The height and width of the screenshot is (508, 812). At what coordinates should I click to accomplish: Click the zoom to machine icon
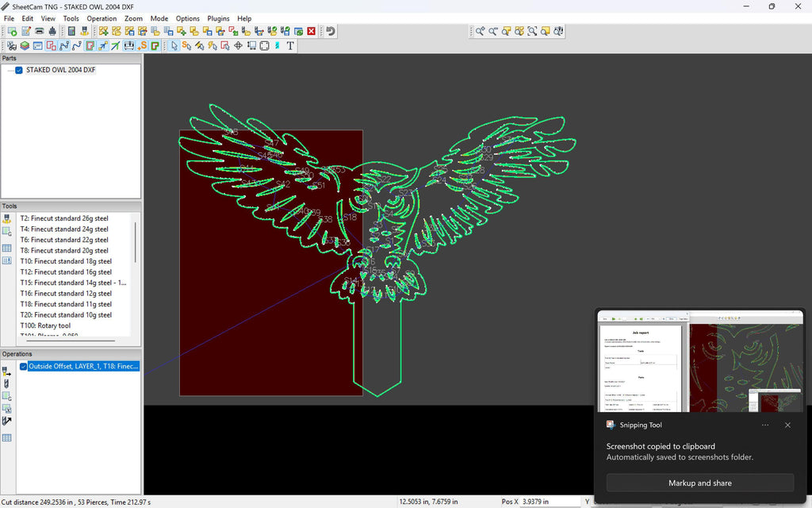[x=557, y=31]
